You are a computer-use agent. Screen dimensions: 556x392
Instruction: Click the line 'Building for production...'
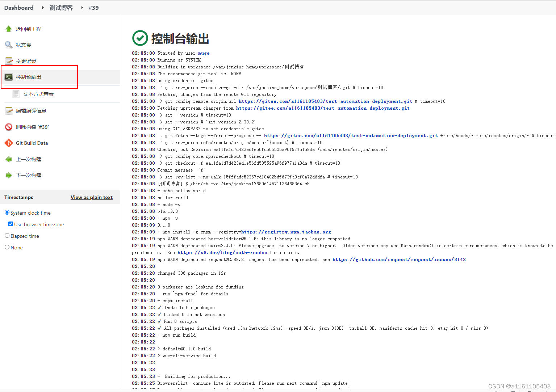click(197, 376)
